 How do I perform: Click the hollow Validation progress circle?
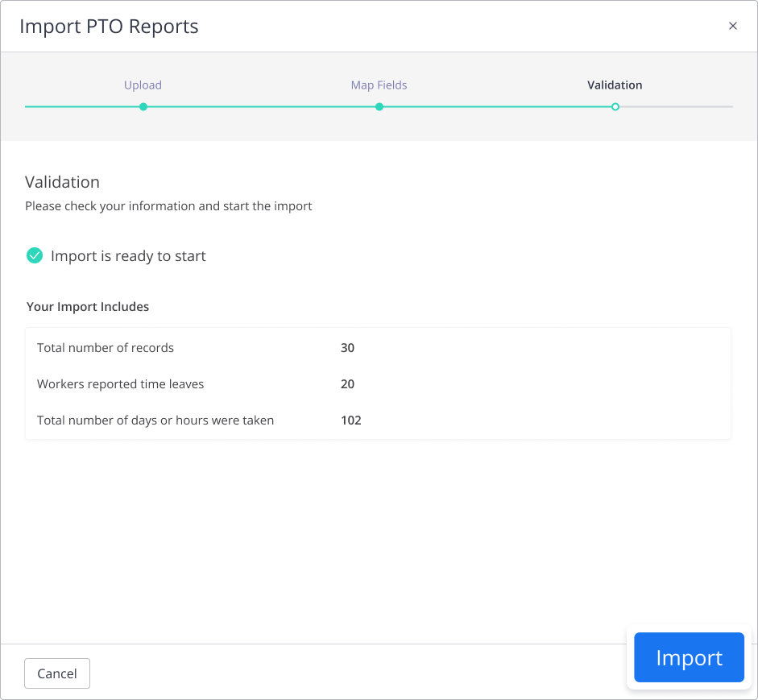pyautogui.click(x=615, y=106)
